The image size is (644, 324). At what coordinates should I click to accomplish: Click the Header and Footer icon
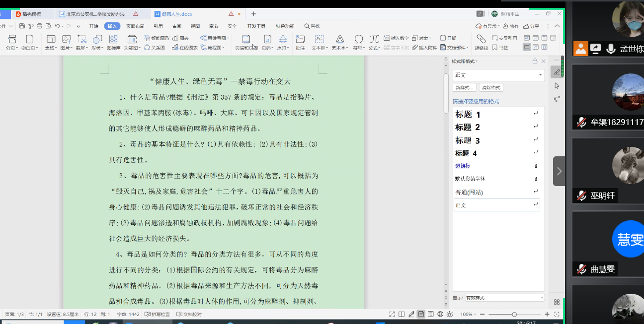pos(246,40)
